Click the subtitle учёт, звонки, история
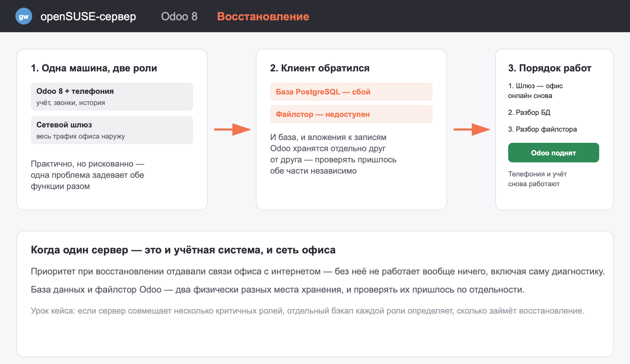 (71, 103)
